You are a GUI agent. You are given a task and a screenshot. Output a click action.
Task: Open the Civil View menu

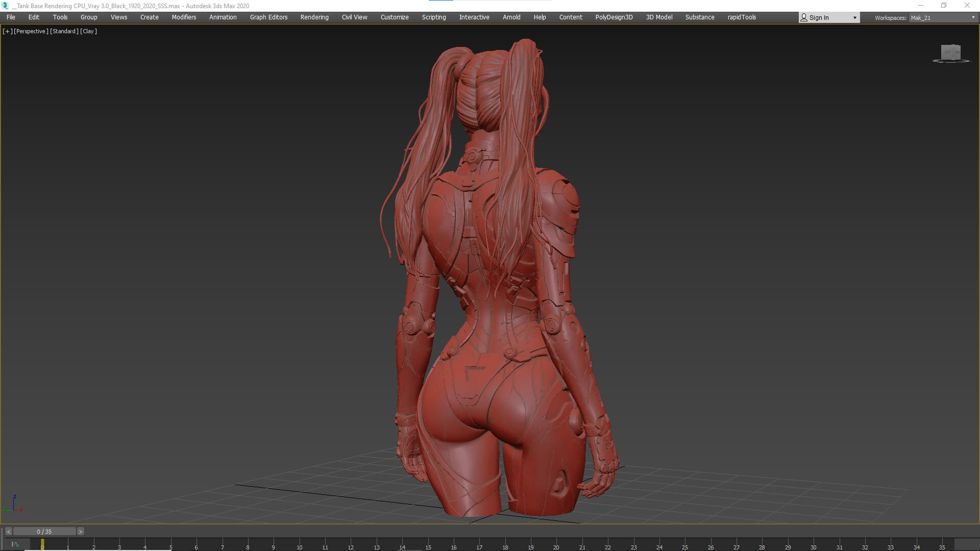(x=355, y=17)
